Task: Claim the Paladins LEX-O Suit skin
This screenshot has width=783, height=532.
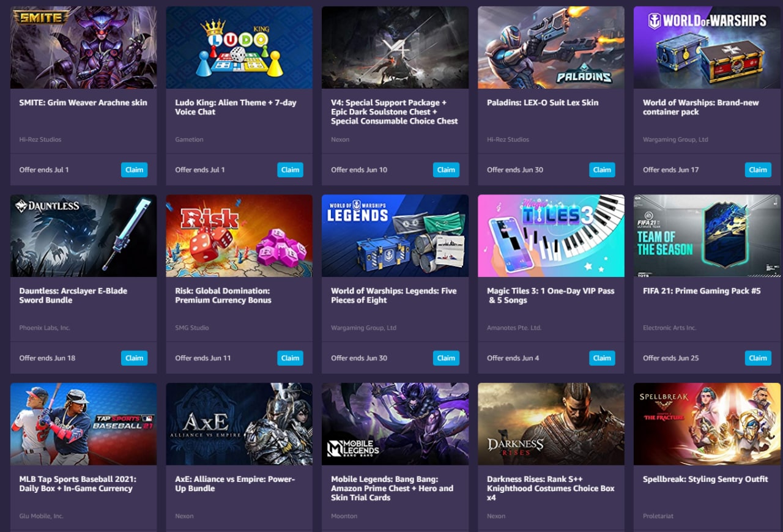Action: coord(602,170)
